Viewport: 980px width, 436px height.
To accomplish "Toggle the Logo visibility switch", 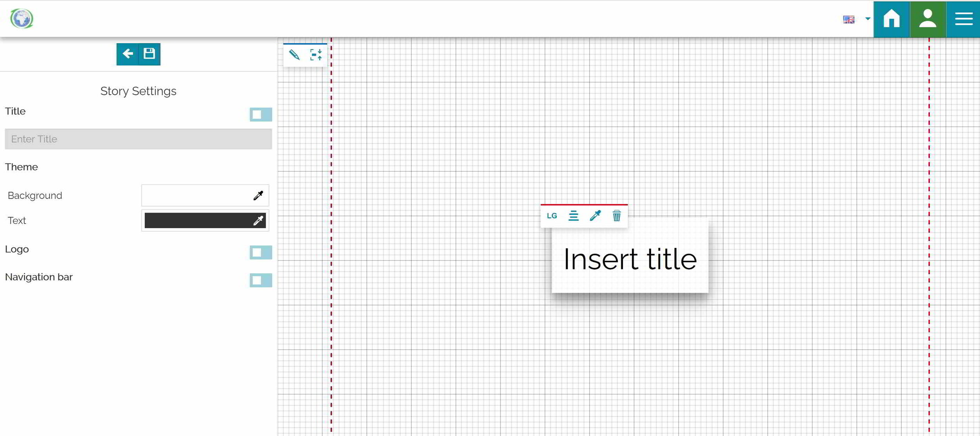I will pos(261,251).
